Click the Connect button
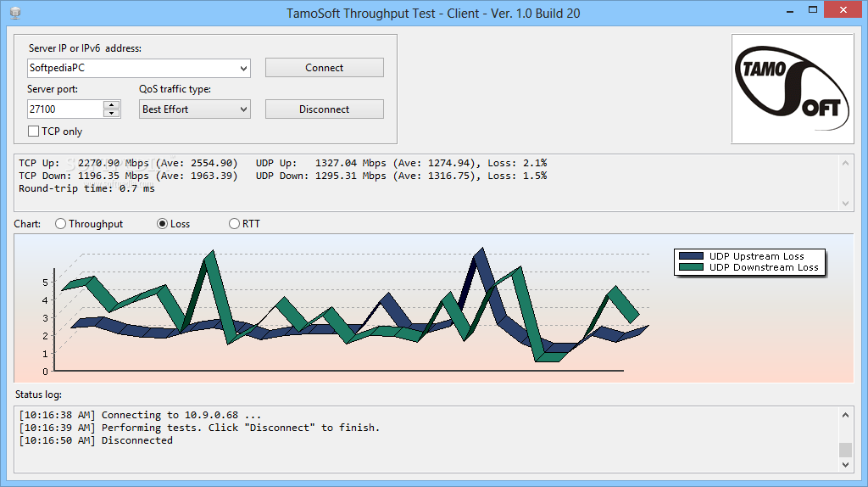Image resolution: width=868 pixels, height=487 pixels. [325, 68]
